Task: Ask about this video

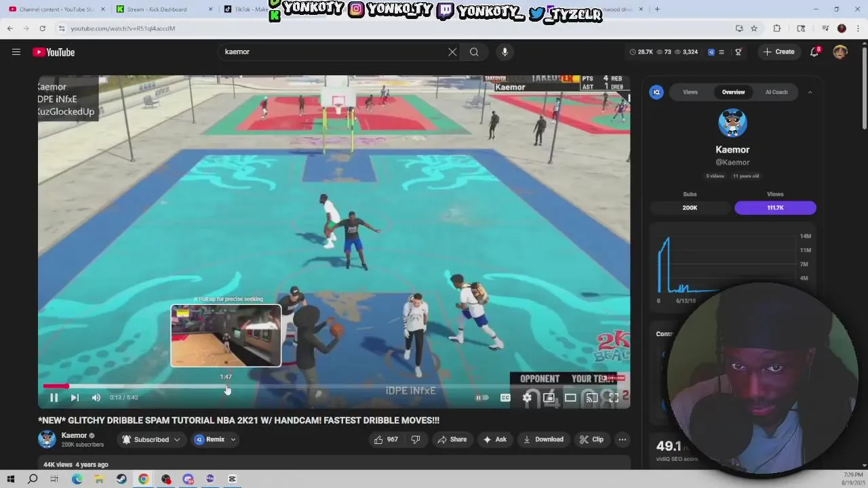Action: [494, 439]
